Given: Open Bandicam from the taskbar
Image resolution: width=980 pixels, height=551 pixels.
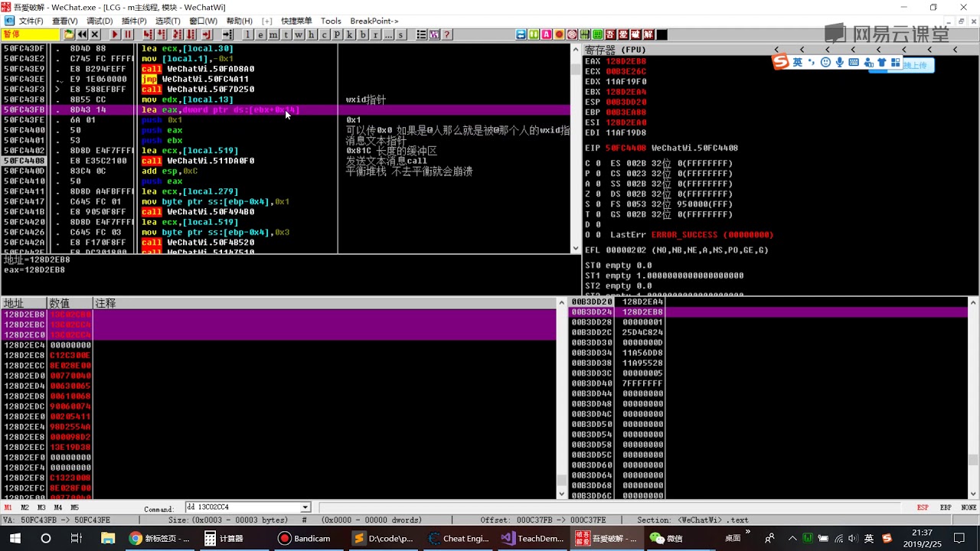Looking at the screenshot, I should pos(305,538).
